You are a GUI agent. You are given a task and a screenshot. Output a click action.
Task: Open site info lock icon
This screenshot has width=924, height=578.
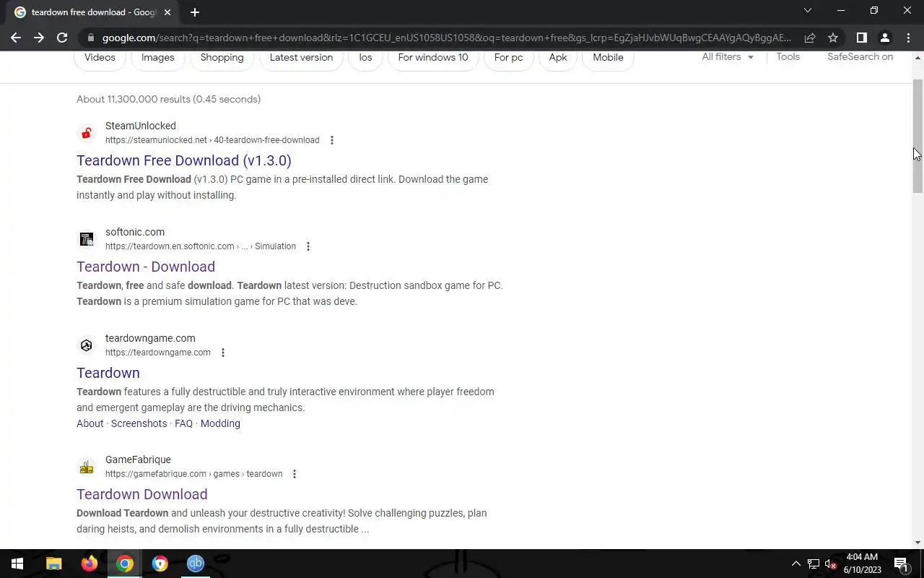[x=90, y=38]
